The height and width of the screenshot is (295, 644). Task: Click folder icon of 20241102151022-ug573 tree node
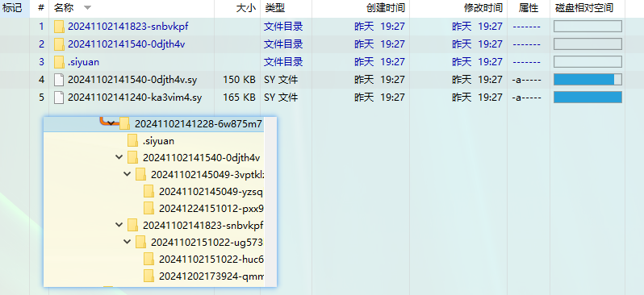pos(141,242)
